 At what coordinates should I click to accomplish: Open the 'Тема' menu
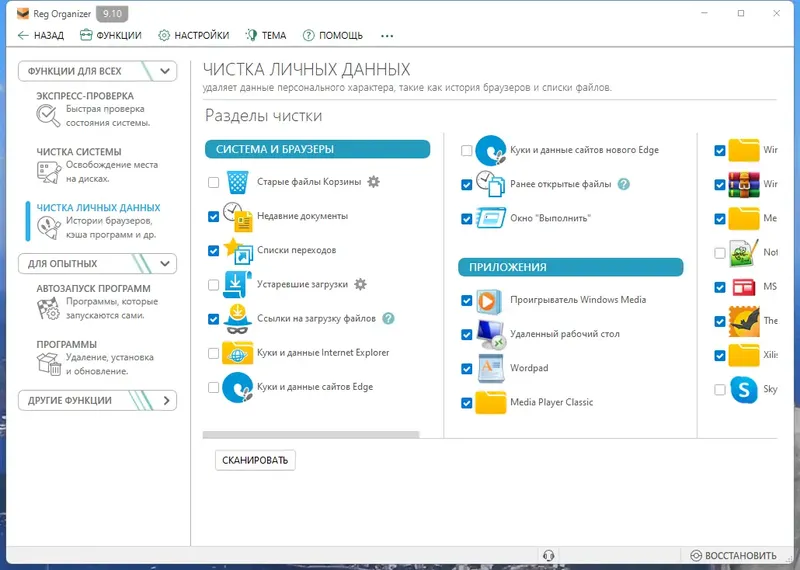266,35
